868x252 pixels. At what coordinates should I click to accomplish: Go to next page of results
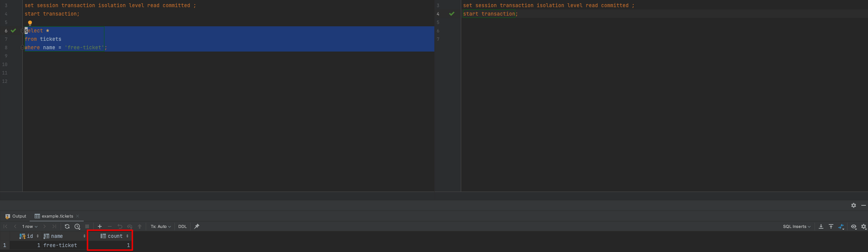pos(44,226)
